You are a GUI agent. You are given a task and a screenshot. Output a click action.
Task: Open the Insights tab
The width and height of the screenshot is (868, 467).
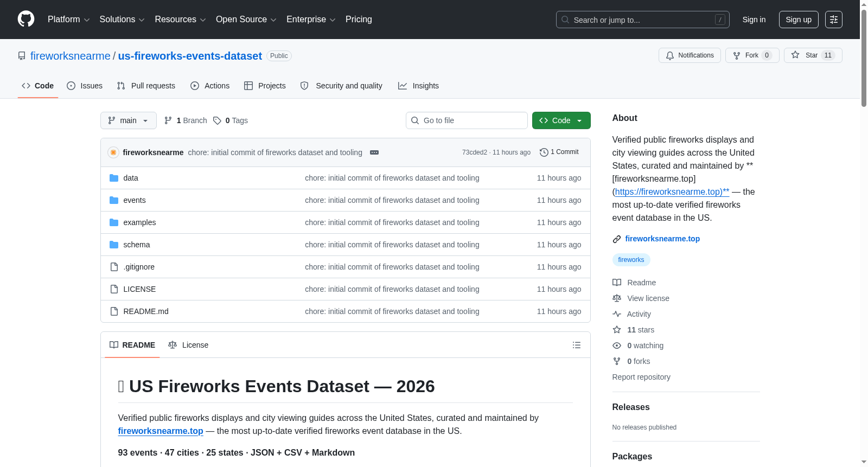tap(418, 86)
